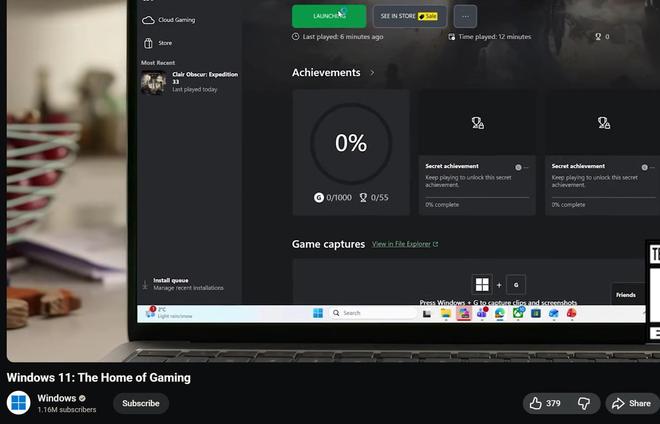The height and width of the screenshot is (424, 660).
Task: Click the red icon at taskbar end
Action: 571,313
